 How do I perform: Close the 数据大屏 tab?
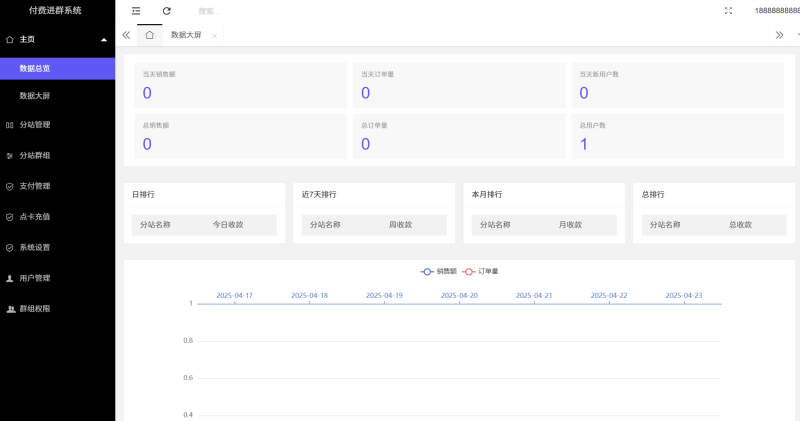215,35
